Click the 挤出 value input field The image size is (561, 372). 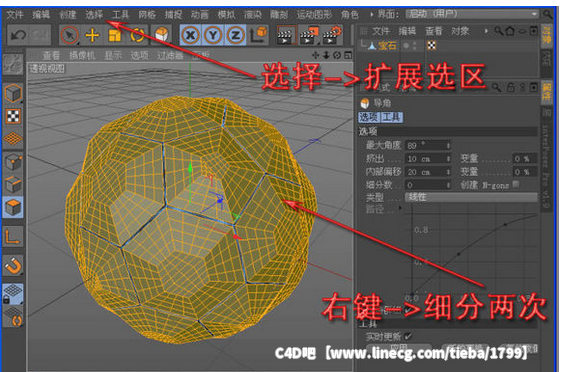tap(428, 158)
